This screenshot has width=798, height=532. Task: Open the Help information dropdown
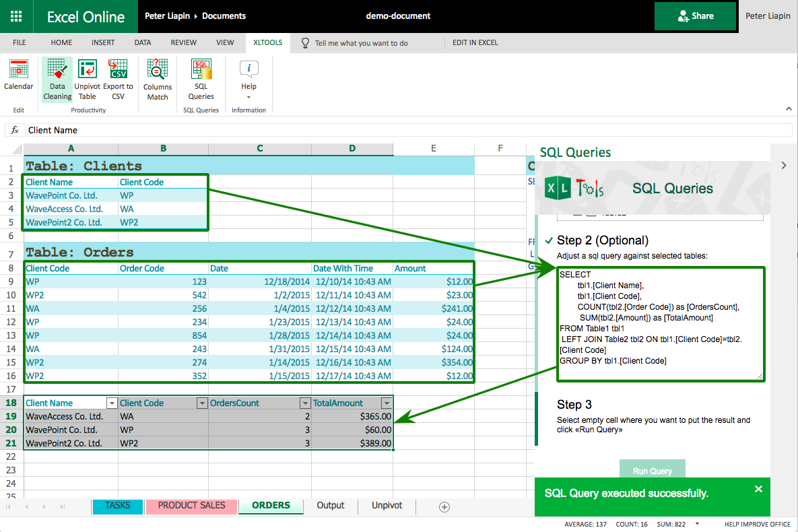(248, 80)
